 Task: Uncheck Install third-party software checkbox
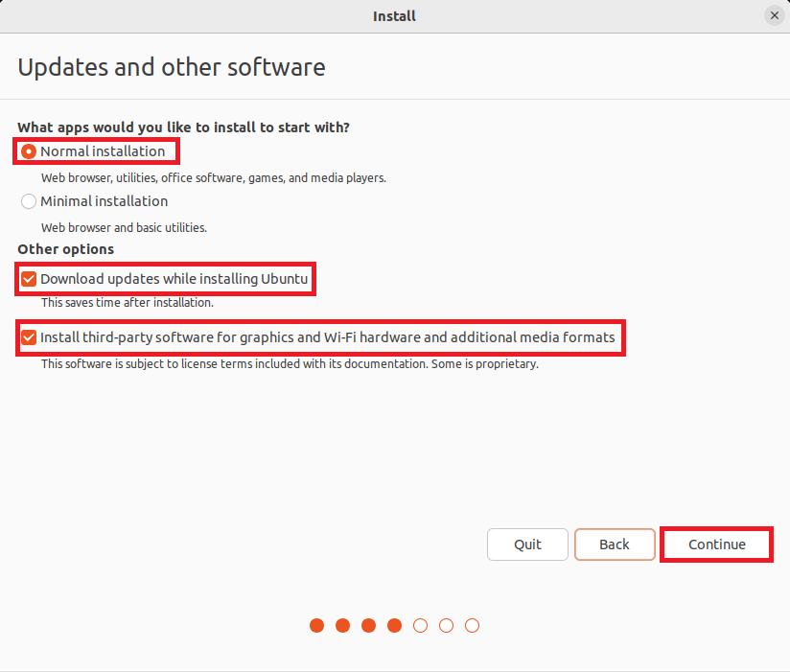(29, 338)
